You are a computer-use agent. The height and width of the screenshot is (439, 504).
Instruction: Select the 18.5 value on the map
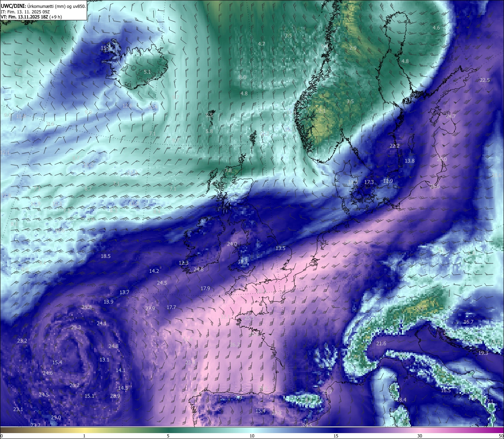[106, 256]
